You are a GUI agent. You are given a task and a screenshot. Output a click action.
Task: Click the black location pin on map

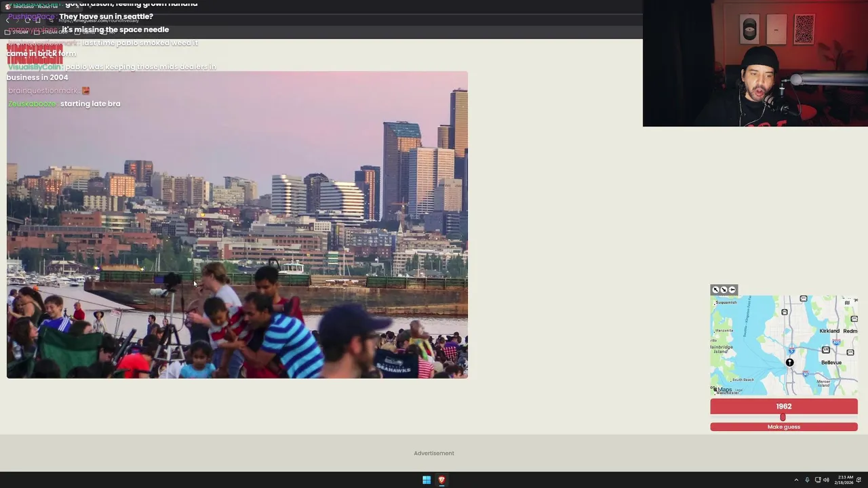789,363
